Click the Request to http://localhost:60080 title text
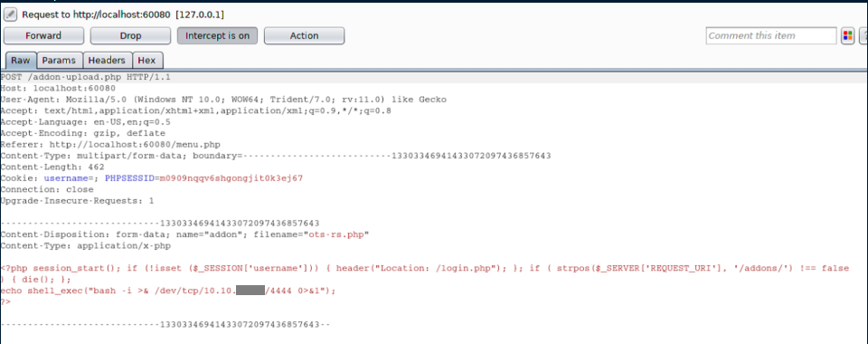 [123, 14]
